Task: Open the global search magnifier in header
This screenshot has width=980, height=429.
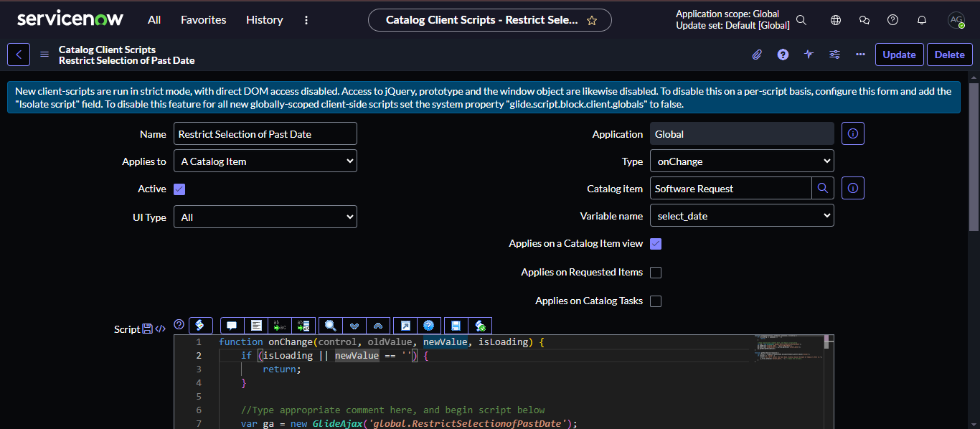Action: 801,20
